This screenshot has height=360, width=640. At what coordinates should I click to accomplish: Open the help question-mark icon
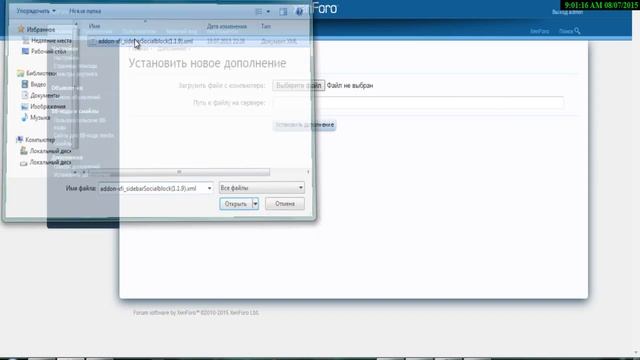pos(299,11)
